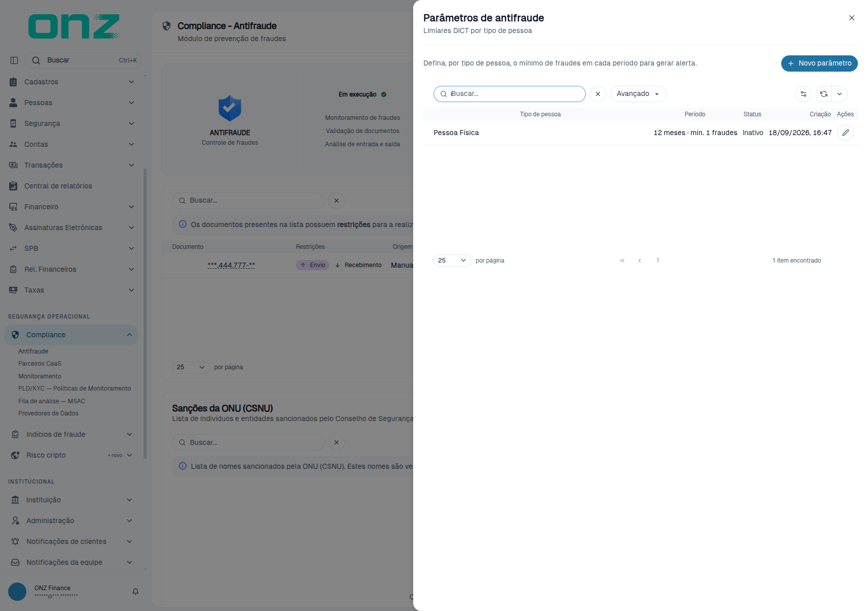Click the Central de relatórios icon
The width and height of the screenshot is (868, 611).
13,186
